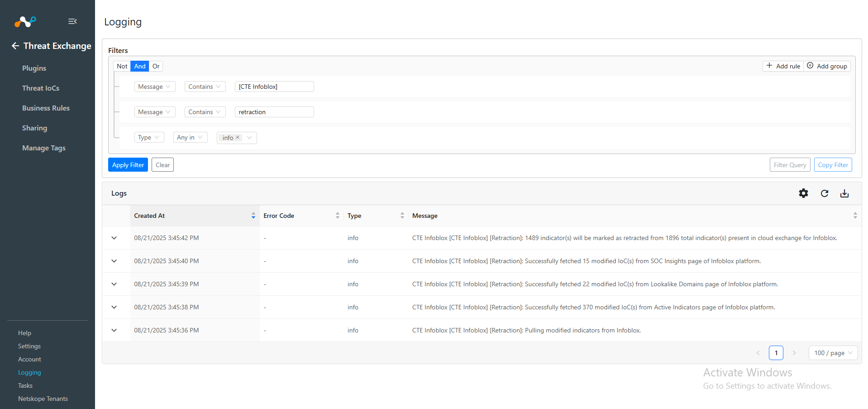Go to previous page of logs
This screenshot has width=868, height=409.
pos(758,353)
